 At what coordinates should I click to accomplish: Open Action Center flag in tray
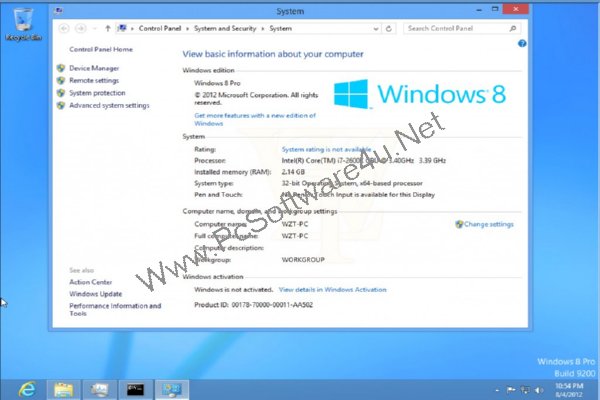point(510,390)
